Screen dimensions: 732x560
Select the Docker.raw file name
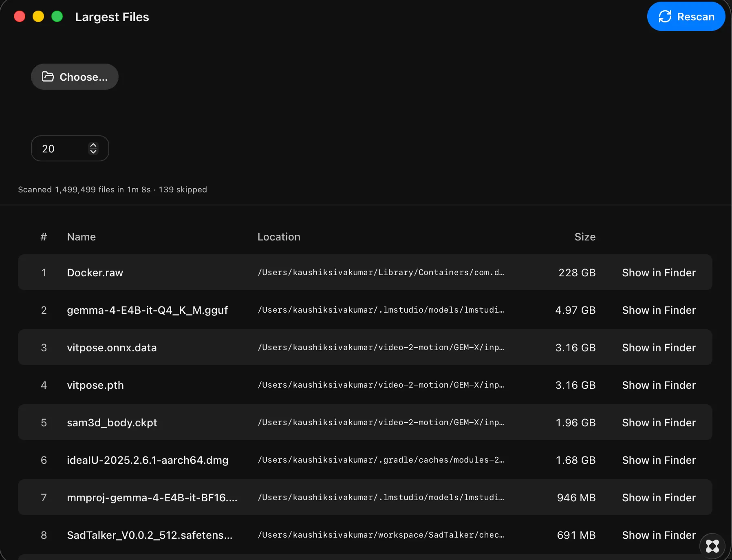tap(95, 273)
